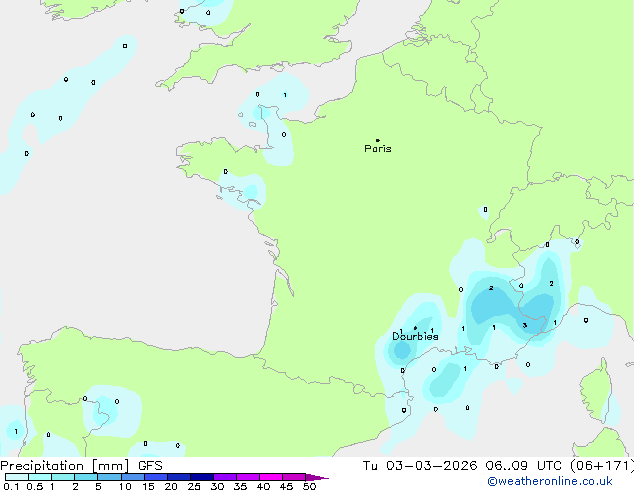Viewport: 634px width, 490px height.
Task: Pick the 0.5 to 1 mm legend swatch
Action: coord(40,477)
